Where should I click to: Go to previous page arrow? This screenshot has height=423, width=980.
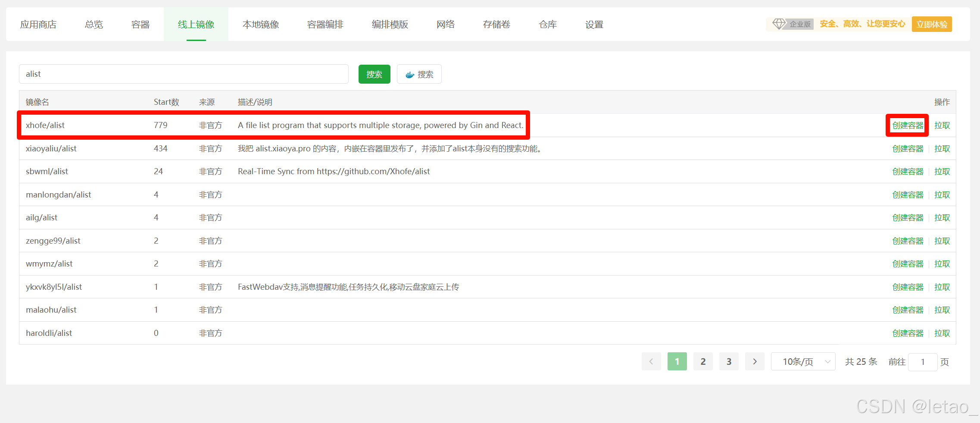pos(651,361)
